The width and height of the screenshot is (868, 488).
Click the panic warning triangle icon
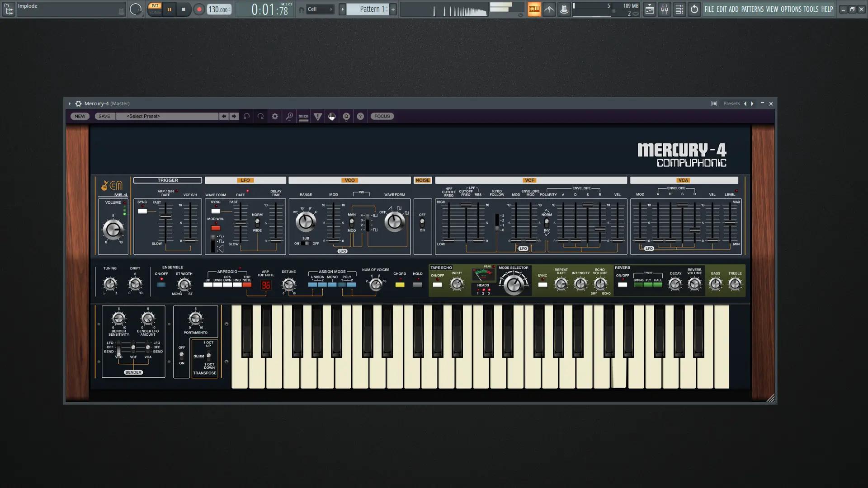coord(318,117)
